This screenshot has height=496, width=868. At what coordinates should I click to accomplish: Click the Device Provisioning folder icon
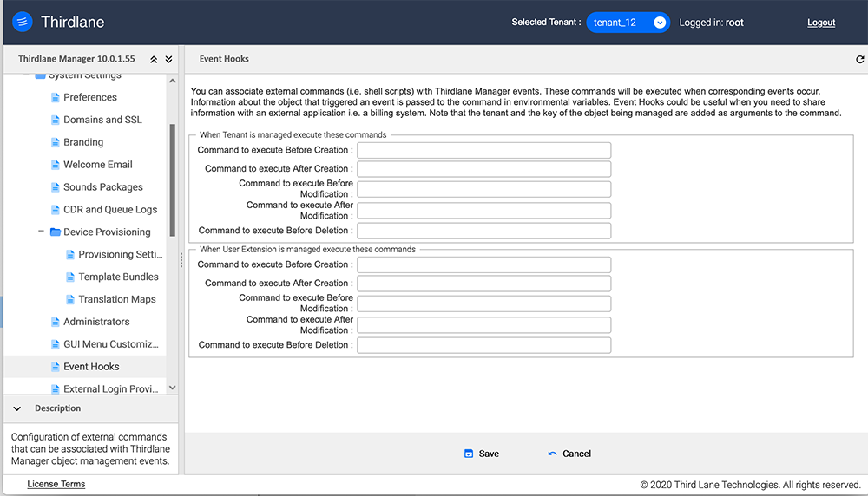point(55,232)
